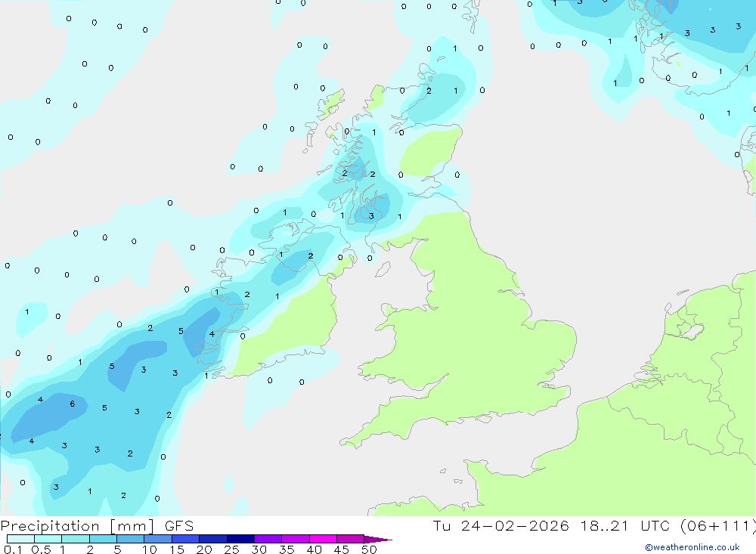Click the 'GFS' model label
This screenshot has height=554, width=756.
179,526
